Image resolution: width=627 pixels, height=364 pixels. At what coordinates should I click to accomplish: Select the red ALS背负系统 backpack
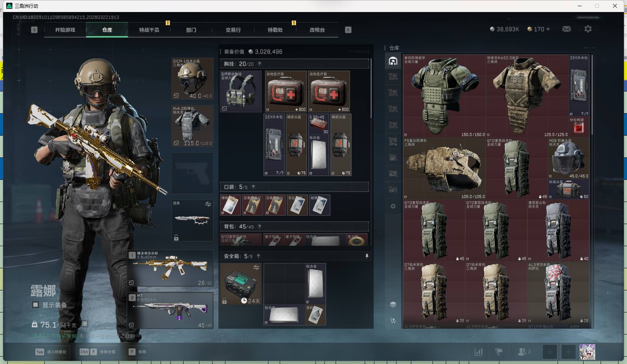[x=558, y=293]
